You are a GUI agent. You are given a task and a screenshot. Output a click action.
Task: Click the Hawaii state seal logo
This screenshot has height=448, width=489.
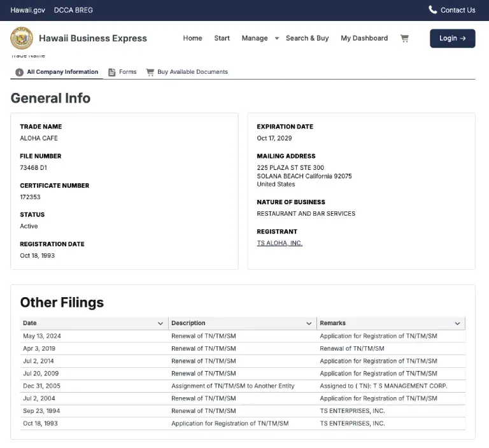point(22,38)
